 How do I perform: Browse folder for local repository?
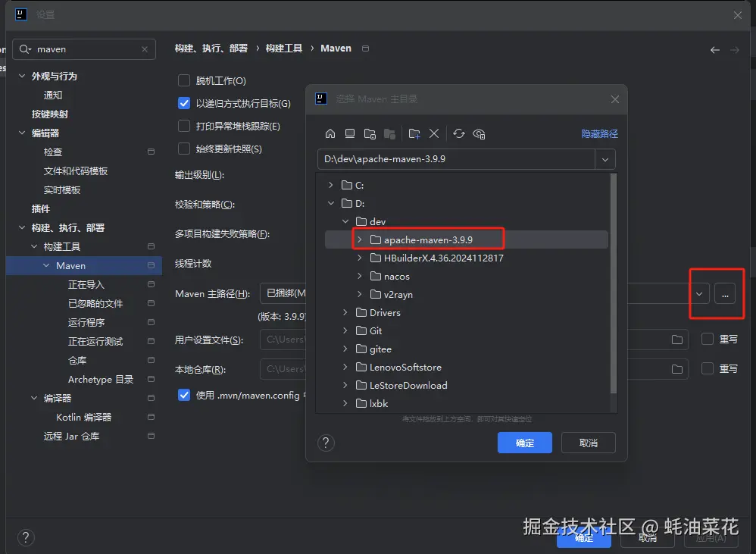677,369
